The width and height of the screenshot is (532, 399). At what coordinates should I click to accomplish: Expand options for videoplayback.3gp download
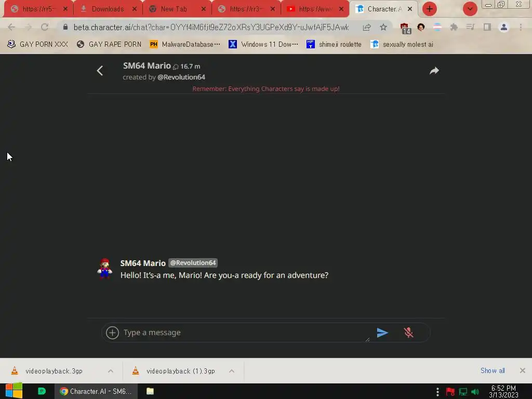(111, 371)
